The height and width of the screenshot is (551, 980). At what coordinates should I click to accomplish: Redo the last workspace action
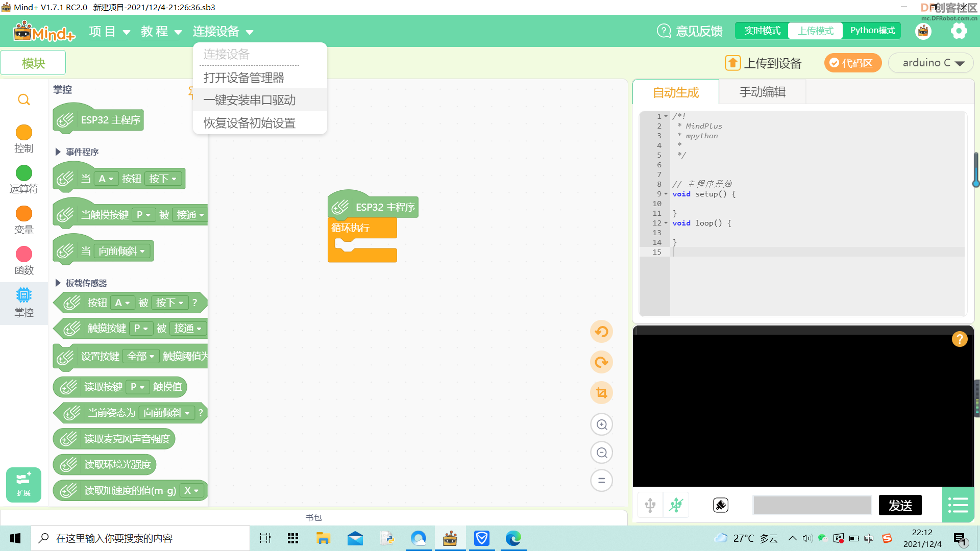[x=601, y=362]
